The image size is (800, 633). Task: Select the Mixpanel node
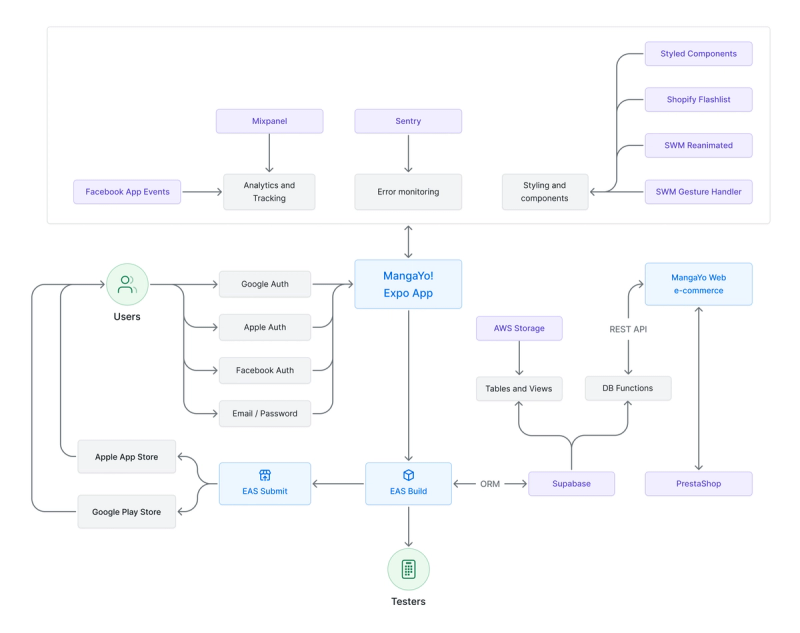point(269,120)
